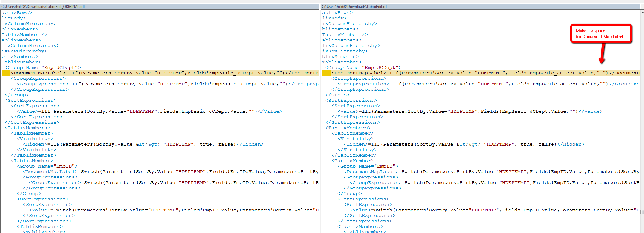644x233 pixels.
Task: Click the lixBody> line in right pane
Action: (x=334, y=18)
